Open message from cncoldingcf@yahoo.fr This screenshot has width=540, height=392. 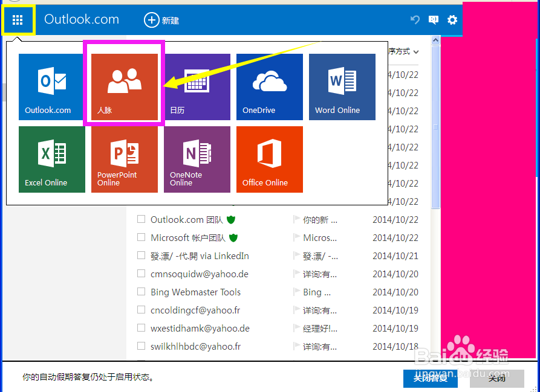coord(195,310)
